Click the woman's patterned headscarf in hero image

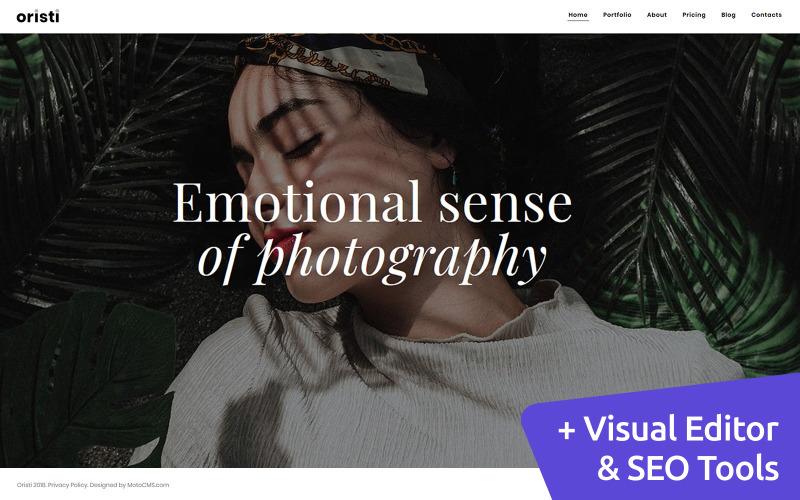(337, 61)
